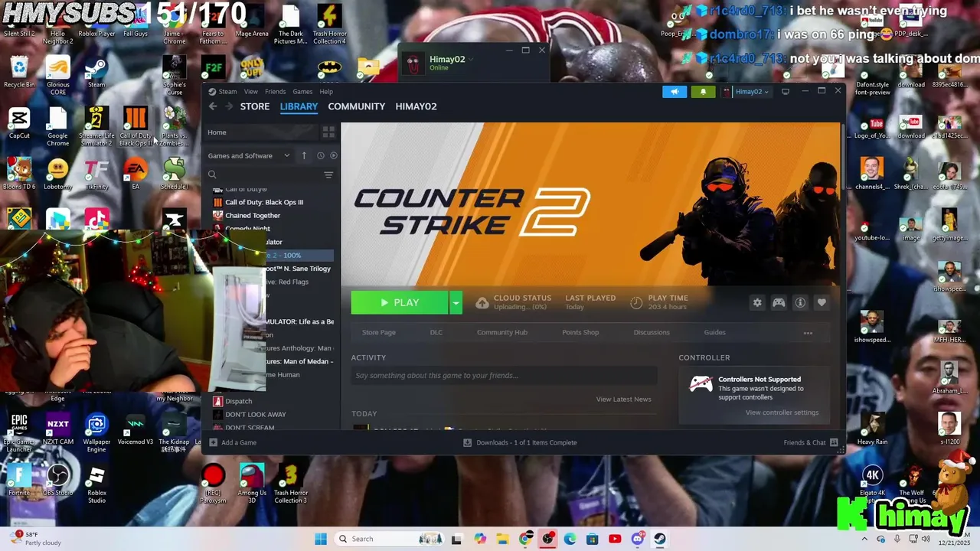Add Counter-Strike 2 to favorites heart
The width and height of the screenshot is (980, 551).
(822, 303)
